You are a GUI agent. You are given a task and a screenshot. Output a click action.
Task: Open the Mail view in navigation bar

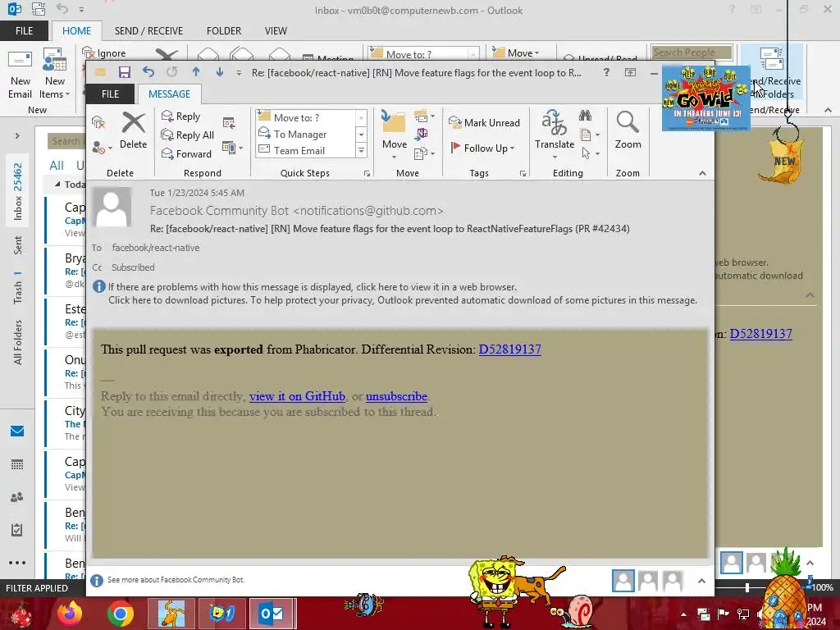click(17, 431)
